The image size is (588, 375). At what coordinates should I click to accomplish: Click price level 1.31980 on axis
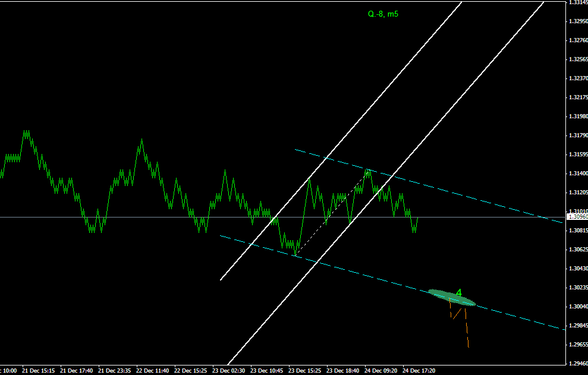click(578, 116)
